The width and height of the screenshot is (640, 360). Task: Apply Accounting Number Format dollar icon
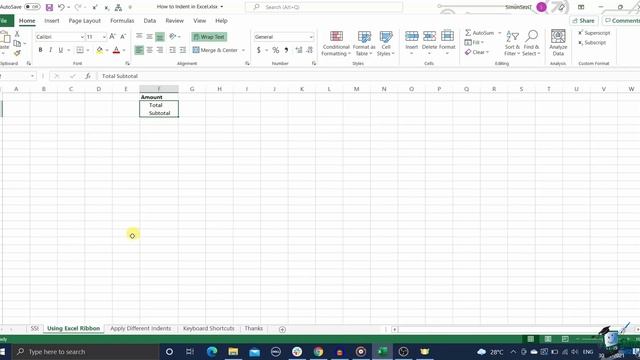pyautogui.click(x=258, y=50)
